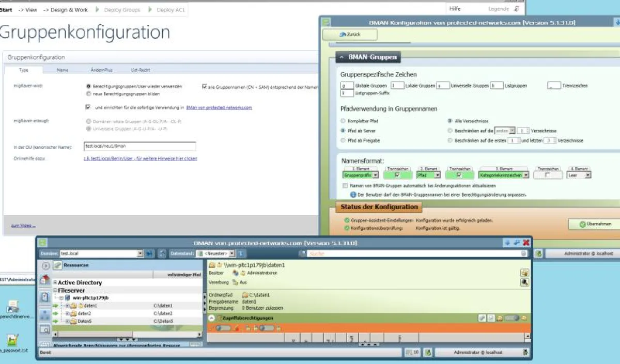620x364 pixels.
Task: Select the clipboard icon in the 8MAN sidebar
Action: [45, 297]
